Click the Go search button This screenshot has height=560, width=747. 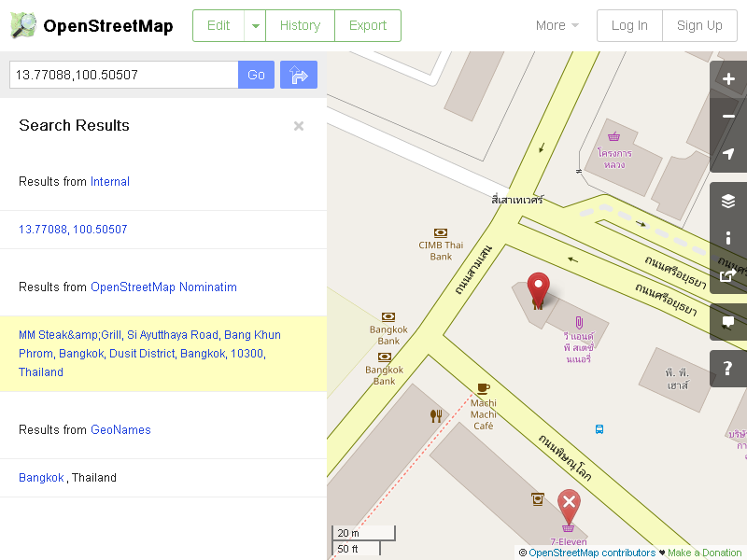[256, 75]
